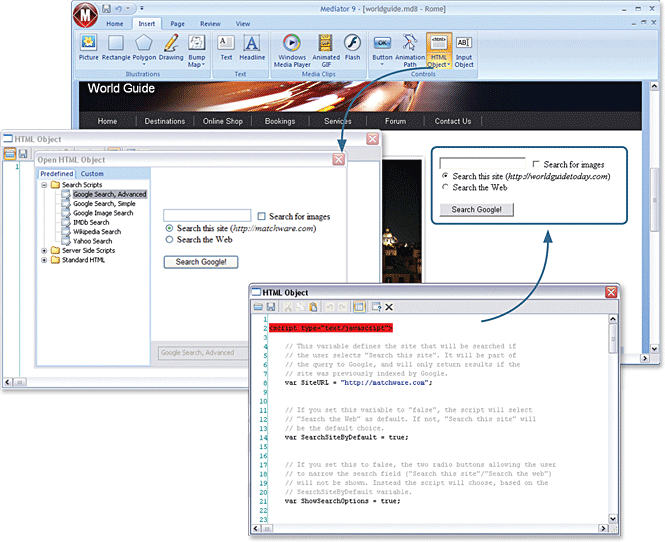Open the HTML Object ribbon dropdown arrow
Image resolution: width=665 pixels, height=542 pixels.
point(449,64)
